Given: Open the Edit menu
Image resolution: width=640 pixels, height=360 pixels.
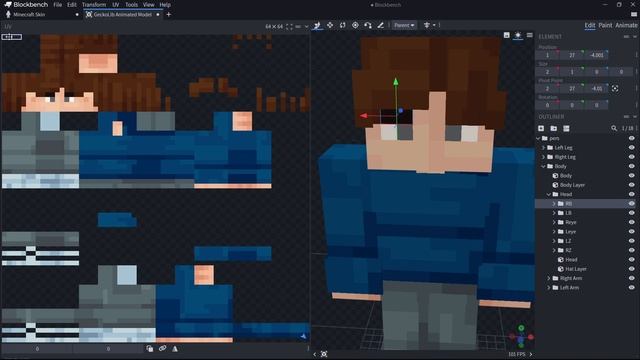Looking at the screenshot, I should click(x=72, y=5).
